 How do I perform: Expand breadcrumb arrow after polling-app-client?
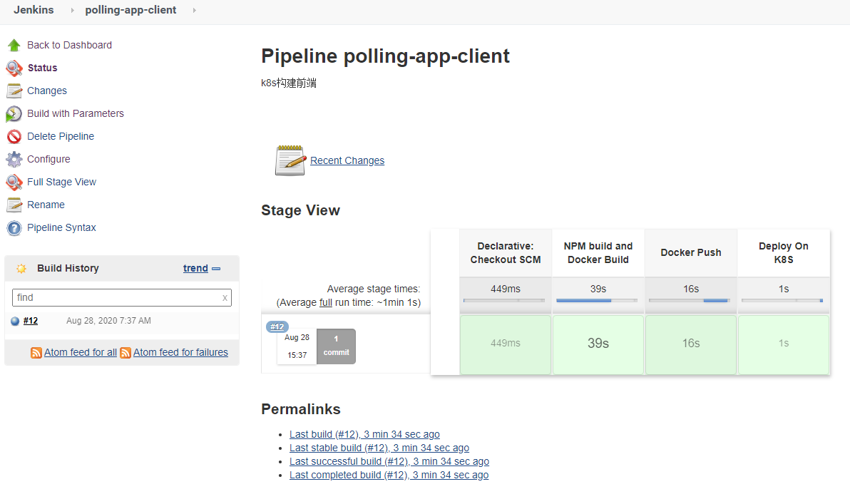(195, 11)
